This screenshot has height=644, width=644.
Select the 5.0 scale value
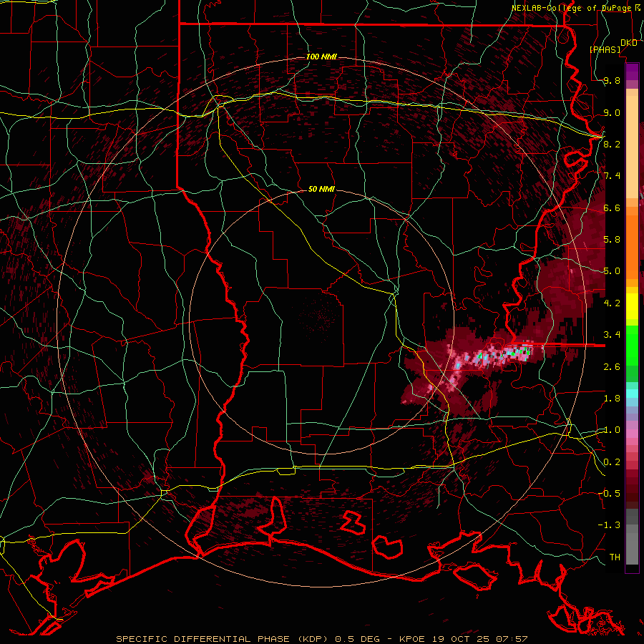612,271
